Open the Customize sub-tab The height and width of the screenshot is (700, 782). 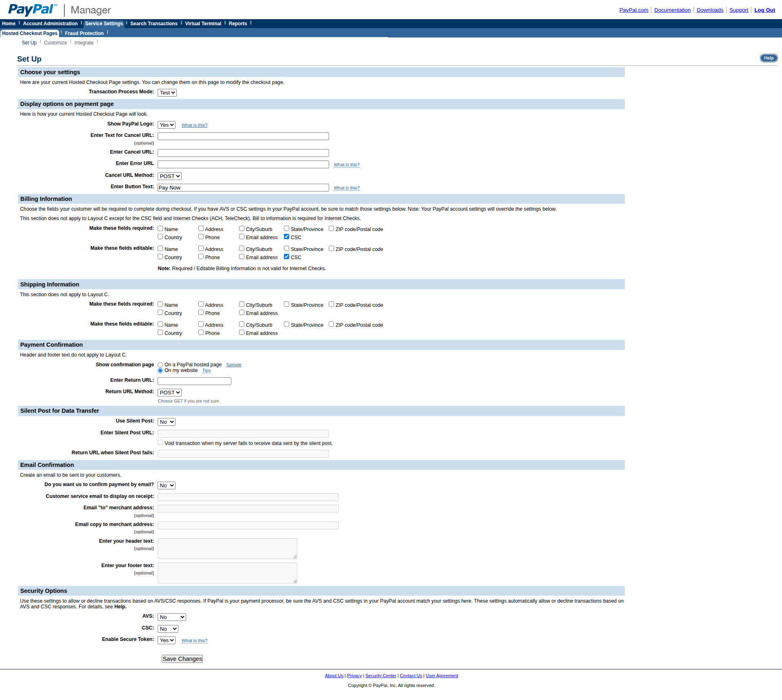pos(55,43)
